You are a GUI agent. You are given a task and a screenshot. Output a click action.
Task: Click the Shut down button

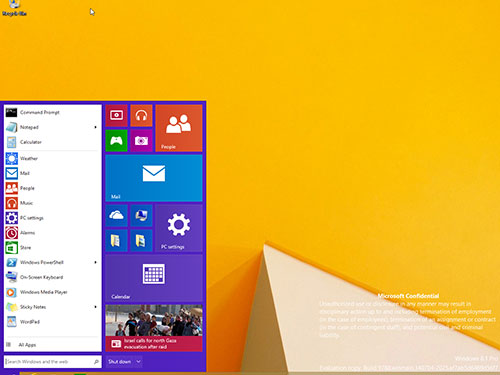click(x=120, y=362)
